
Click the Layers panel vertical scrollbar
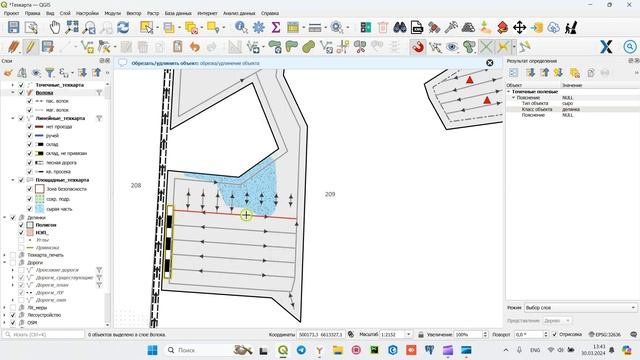pos(107,204)
